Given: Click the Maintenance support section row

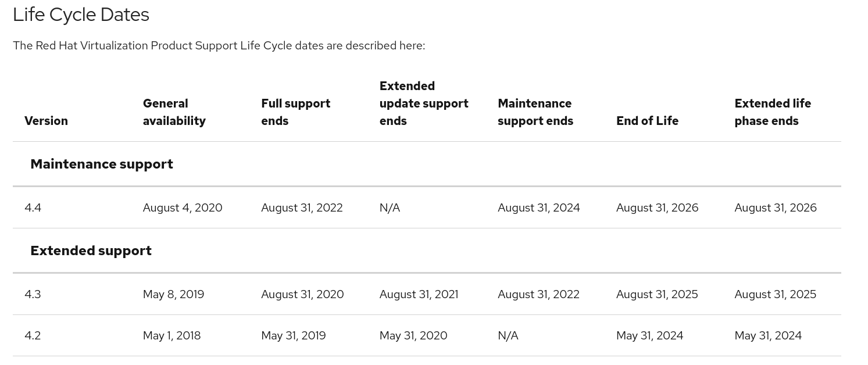Looking at the screenshot, I should (x=102, y=164).
